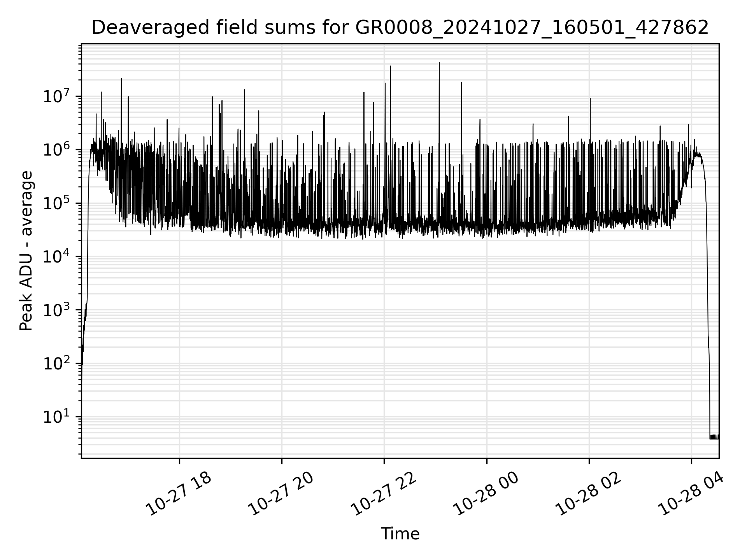
Task: Select the x tick label 10-28 04
Action: coord(691,493)
